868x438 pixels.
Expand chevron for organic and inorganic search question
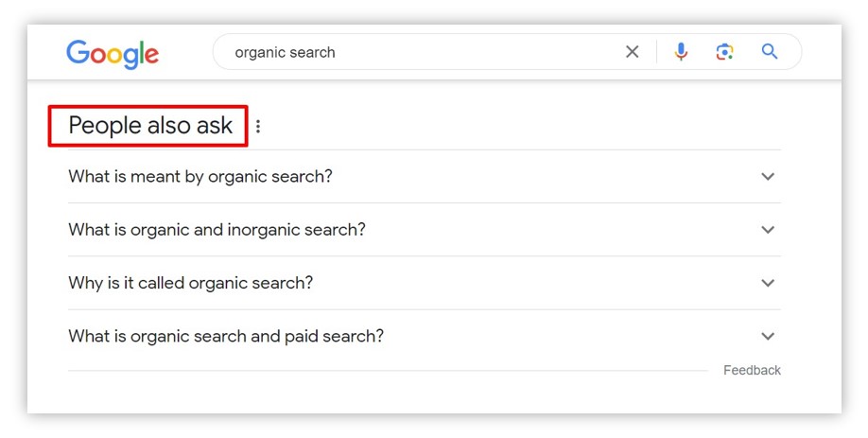(x=768, y=230)
